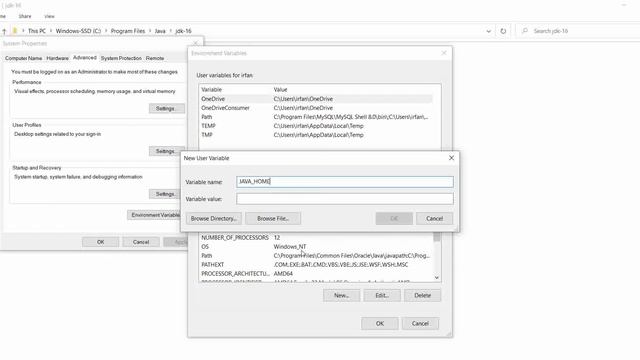
Task: Select Program Files in breadcrumb
Action: click(128, 31)
